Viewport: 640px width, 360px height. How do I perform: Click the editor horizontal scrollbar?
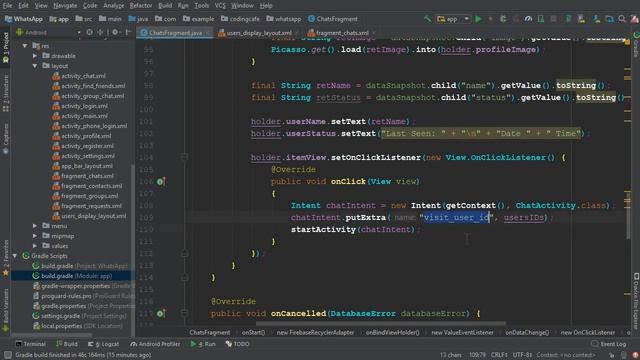pos(380,324)
